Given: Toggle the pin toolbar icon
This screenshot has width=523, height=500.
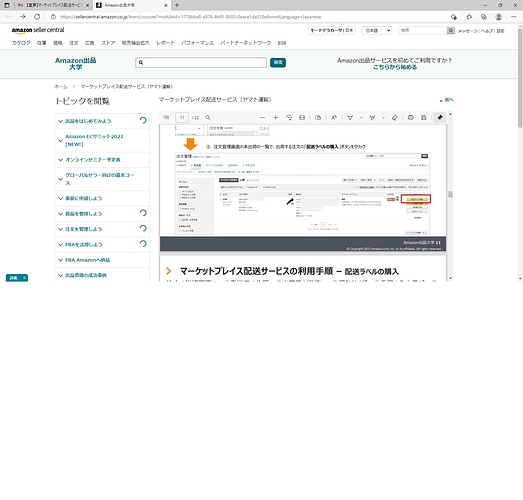Looking at the screenshot, I should (x=440, y=118).
